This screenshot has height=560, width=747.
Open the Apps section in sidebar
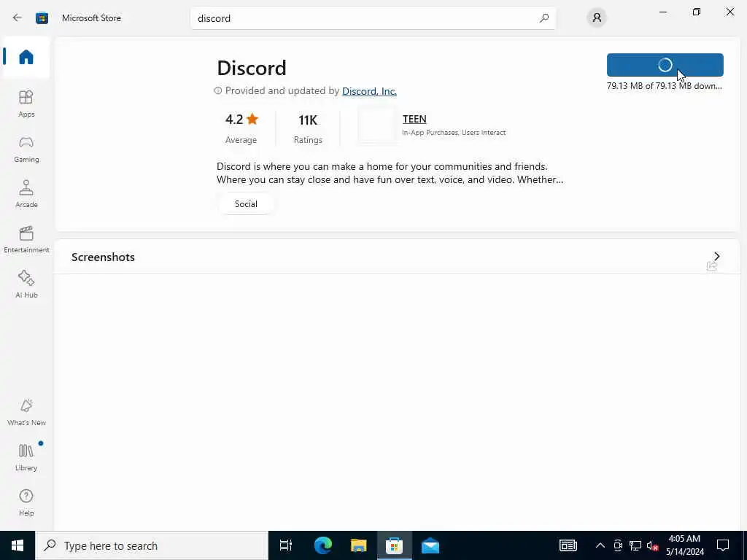pos(26,104)
